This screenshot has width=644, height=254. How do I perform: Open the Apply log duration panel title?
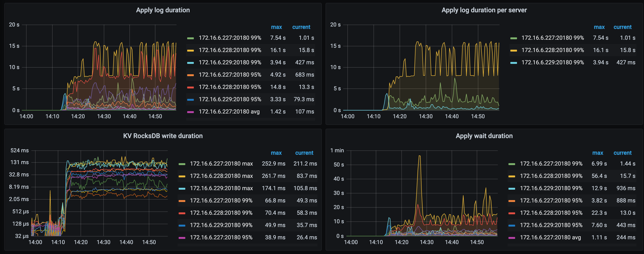[163, 10]
